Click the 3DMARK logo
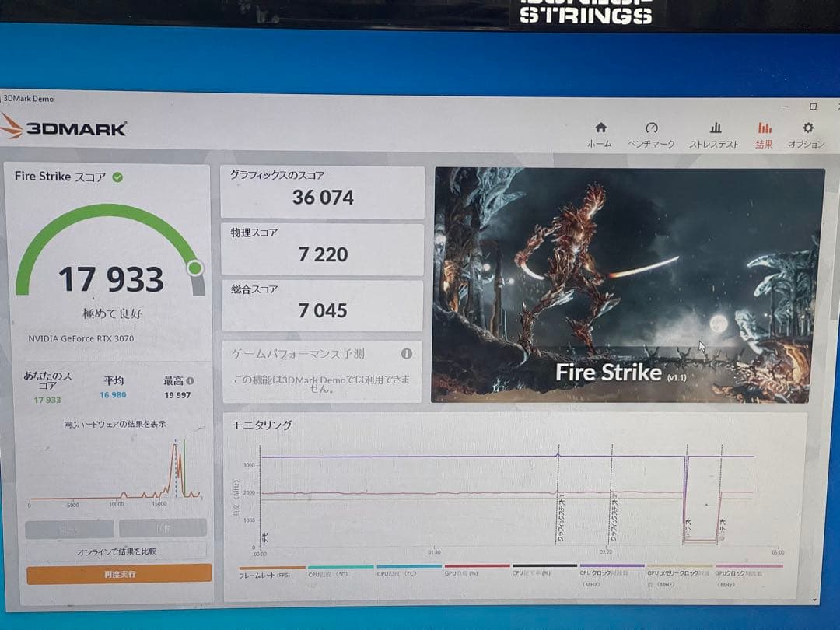 pos(63,128)
